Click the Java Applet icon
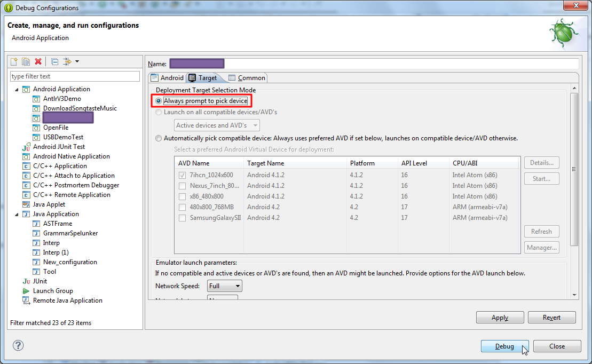 tap(26, 204)
